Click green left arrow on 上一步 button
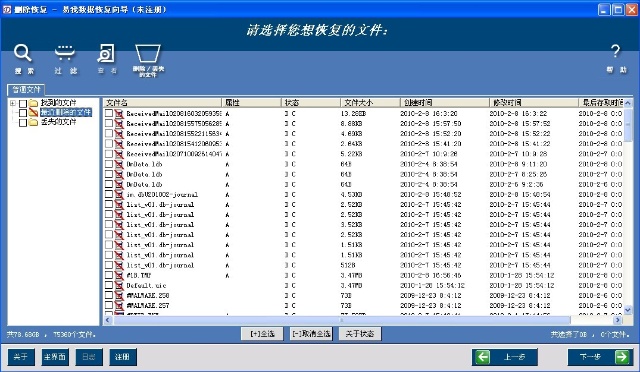 [x=483, y=357]
